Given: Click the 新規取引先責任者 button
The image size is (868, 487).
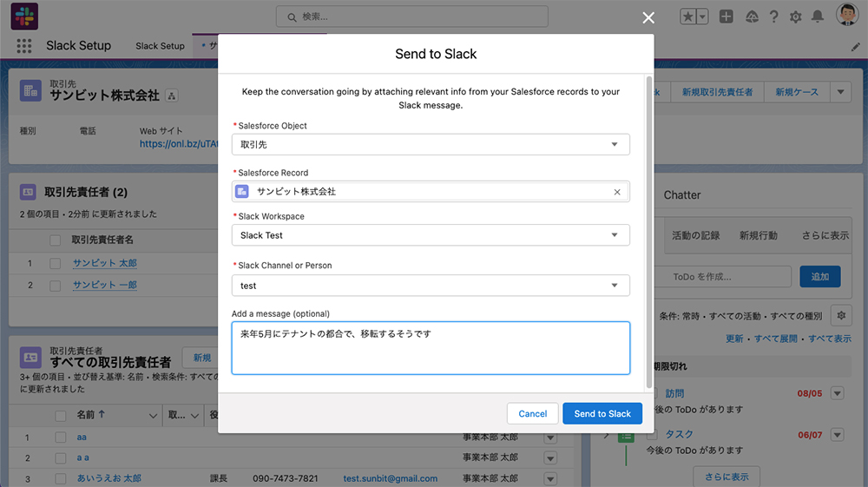Looking at the screenshot, I should point(717,92).
